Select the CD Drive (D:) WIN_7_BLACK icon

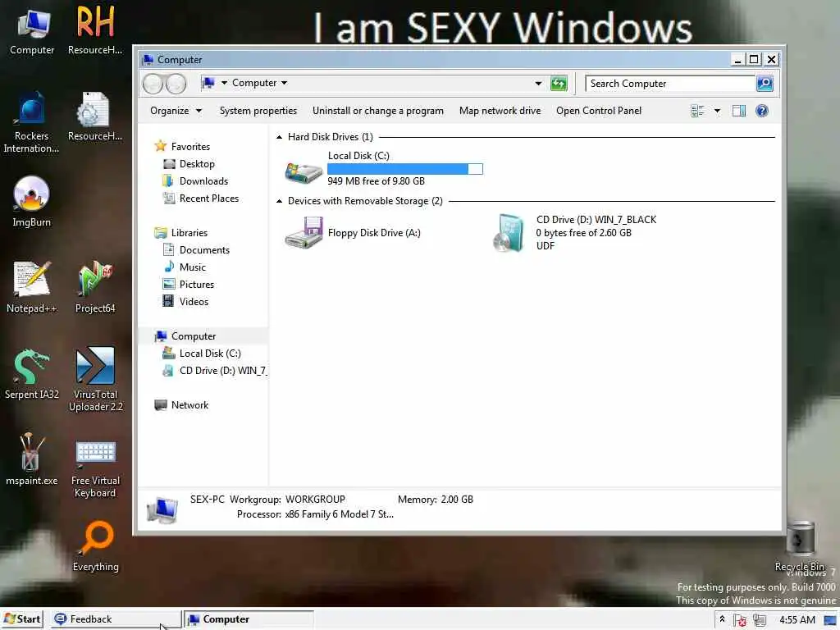click(x=508, y=232)
